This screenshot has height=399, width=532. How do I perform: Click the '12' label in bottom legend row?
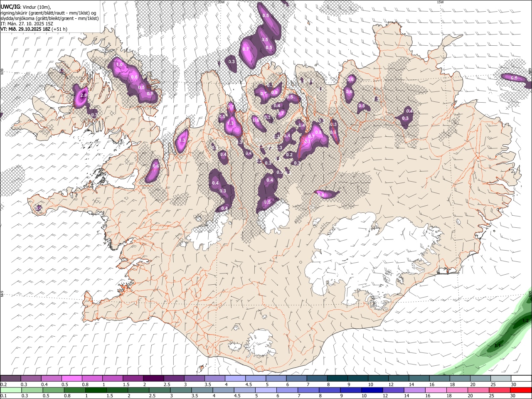click(385, 396)
